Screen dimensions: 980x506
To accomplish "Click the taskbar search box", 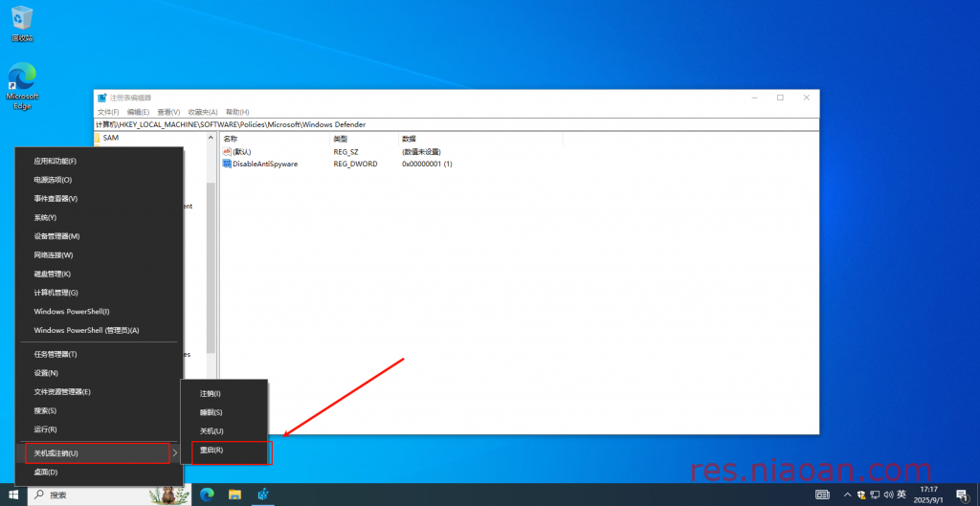I will pos(107,495).
